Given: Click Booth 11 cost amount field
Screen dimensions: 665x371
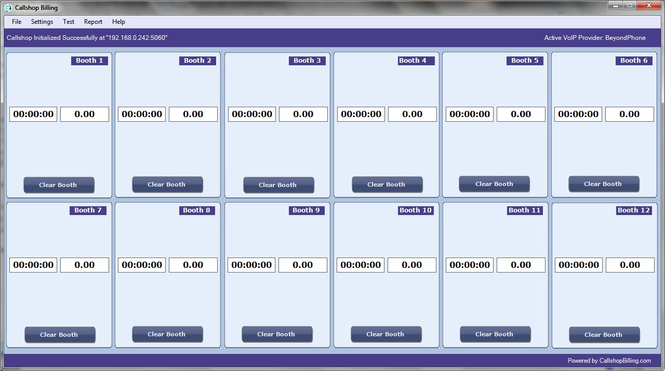Looking at the screenshot, I should click(521, 265).
